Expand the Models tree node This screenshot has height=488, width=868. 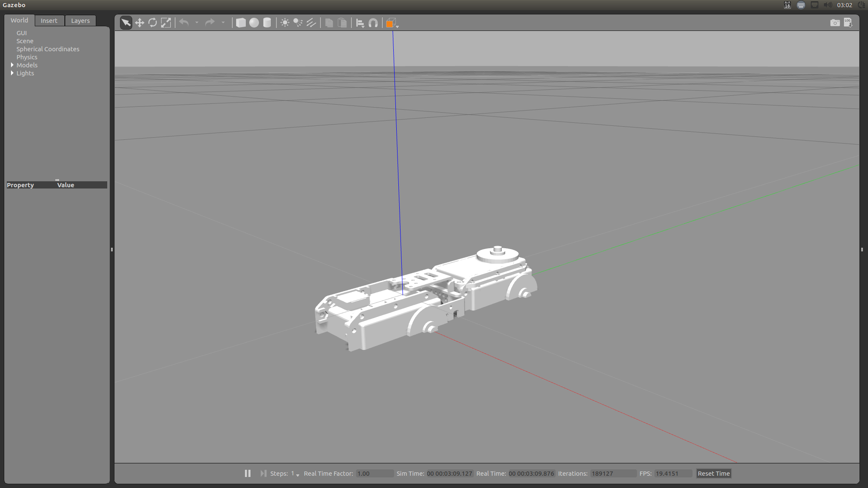click(12, 65)
